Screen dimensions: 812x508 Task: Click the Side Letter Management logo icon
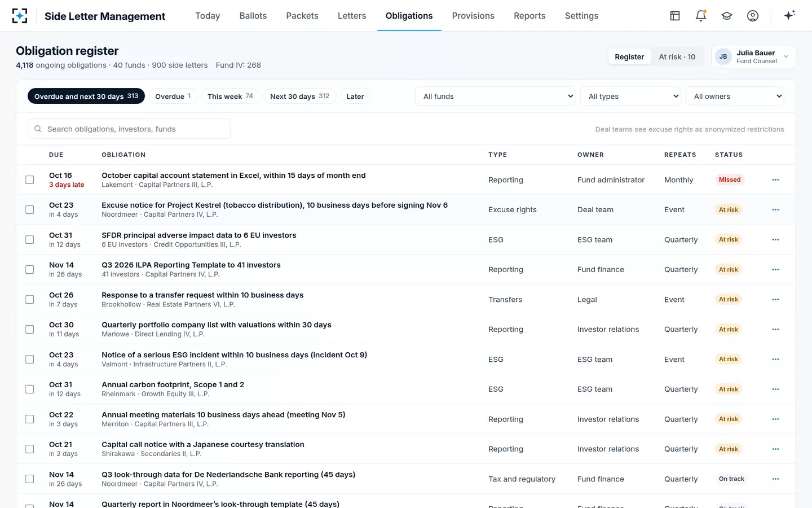[20, 16]
